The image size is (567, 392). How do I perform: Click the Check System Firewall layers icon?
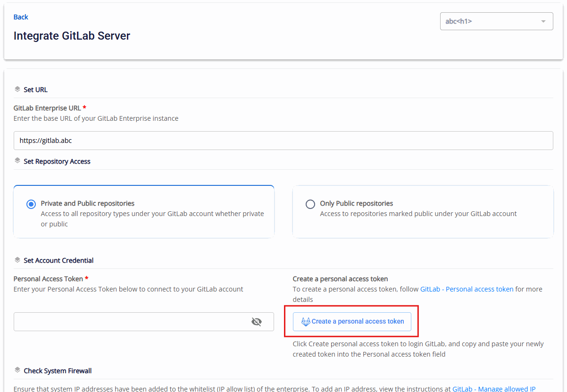coord(17,370)
